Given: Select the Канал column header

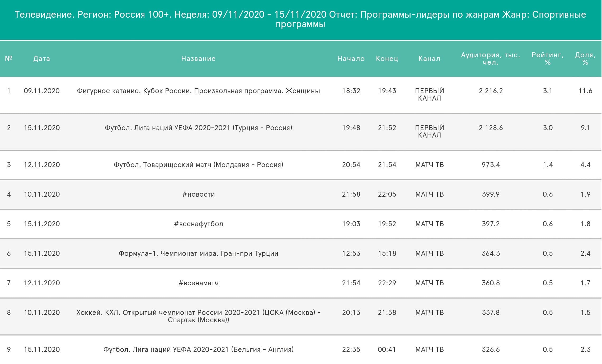Looking at the screenshot, I should coord(430,59).
